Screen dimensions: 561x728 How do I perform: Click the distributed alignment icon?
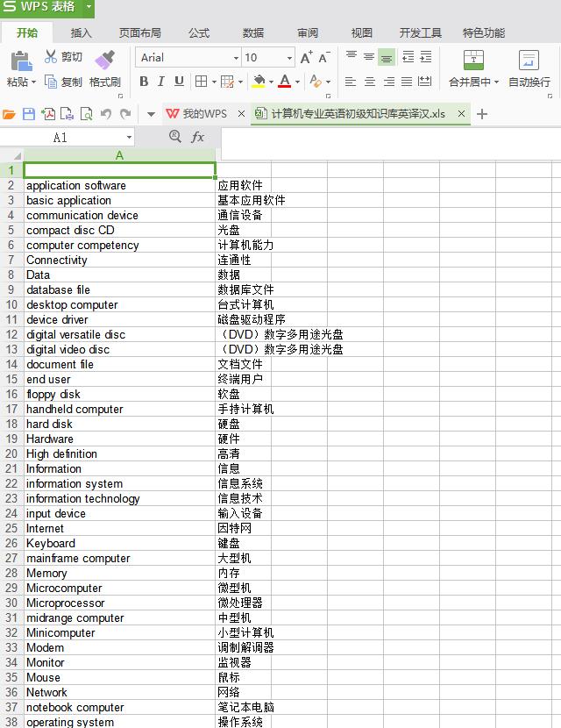tap(424, 82)
